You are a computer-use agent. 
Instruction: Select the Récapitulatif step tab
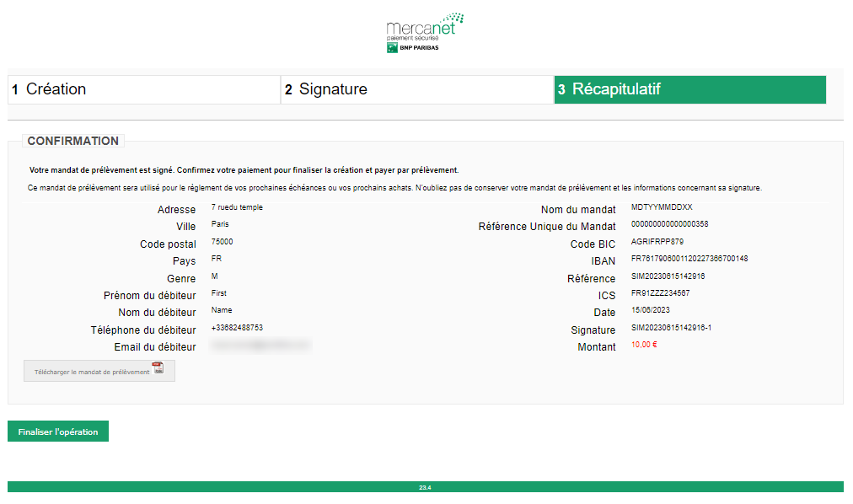[689, 89]
